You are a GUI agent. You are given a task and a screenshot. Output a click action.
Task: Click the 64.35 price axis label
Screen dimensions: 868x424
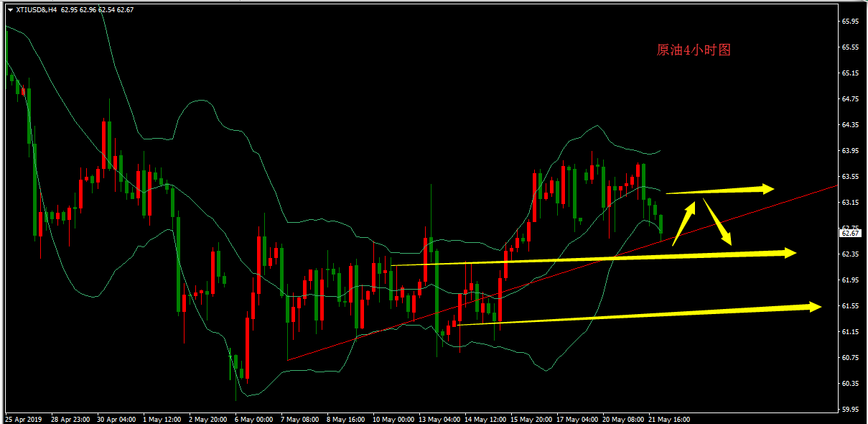[x=850, y=125]
